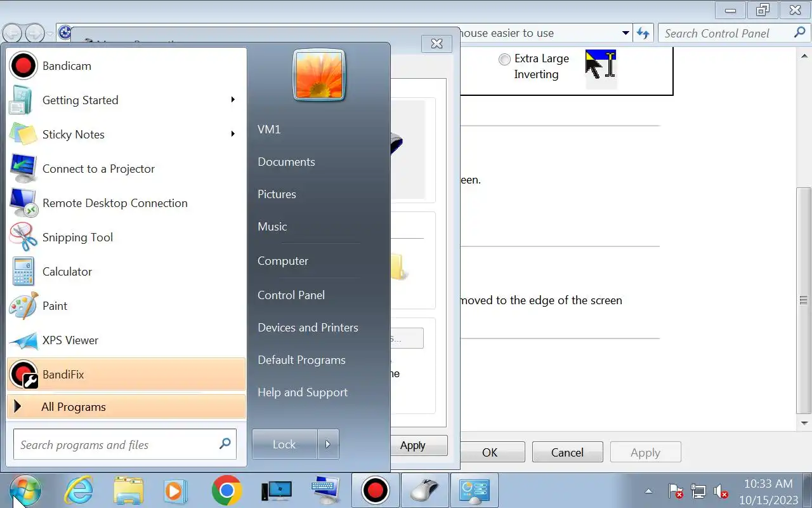Screen dimensions: 812x508
Task: Open Documents from the Start menu
Action: coord(286,162)
